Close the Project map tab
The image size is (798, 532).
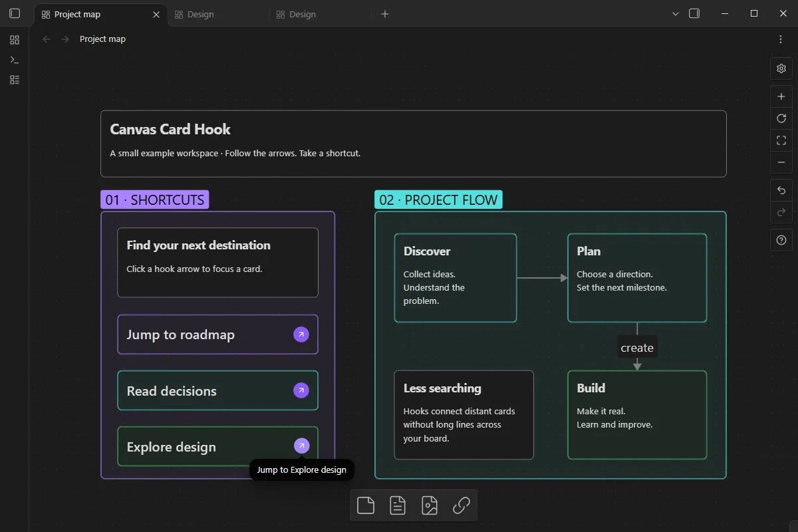(x=156, y=14)
